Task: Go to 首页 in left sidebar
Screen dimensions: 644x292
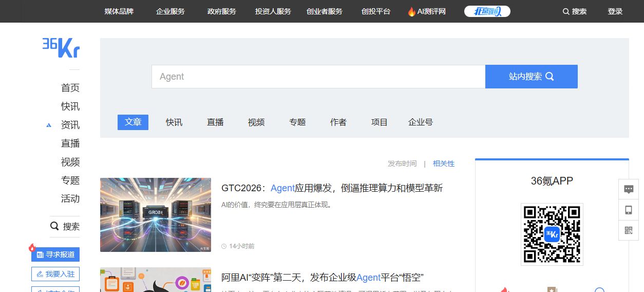Action: [70, 88]
